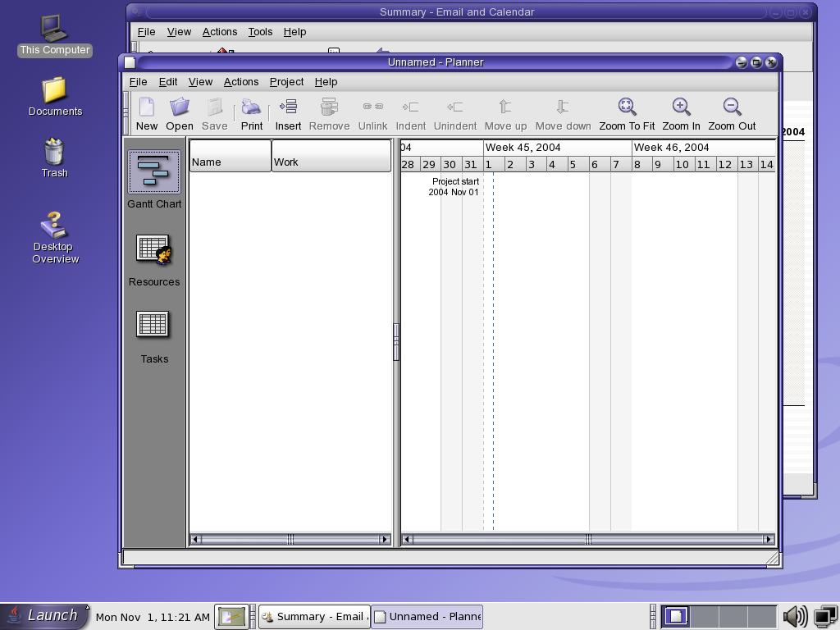The image size is (840, 630).
Task: Insert a new task with Insert icon
Action: (288, 107)
